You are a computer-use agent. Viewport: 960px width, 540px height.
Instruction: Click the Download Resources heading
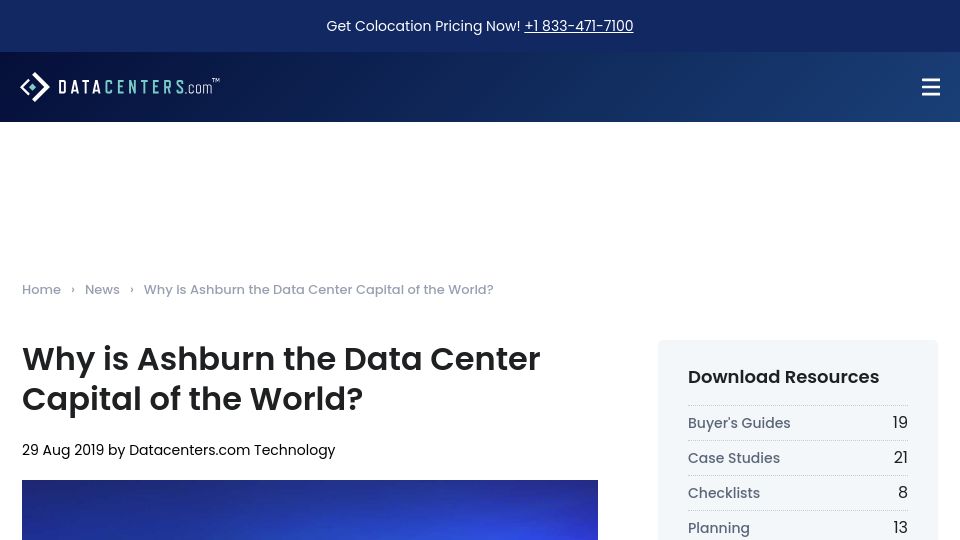tap(783, 377)
